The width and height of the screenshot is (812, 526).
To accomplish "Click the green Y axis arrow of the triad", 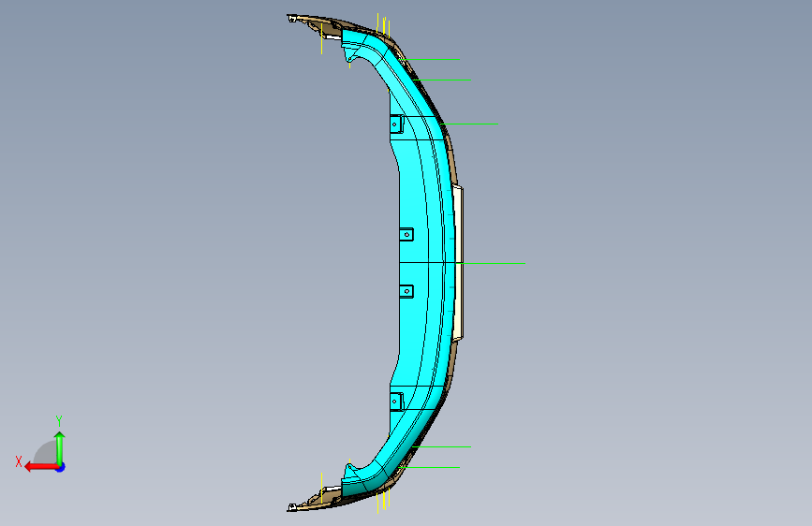I will pyautogui.click(x=60, y=447).
